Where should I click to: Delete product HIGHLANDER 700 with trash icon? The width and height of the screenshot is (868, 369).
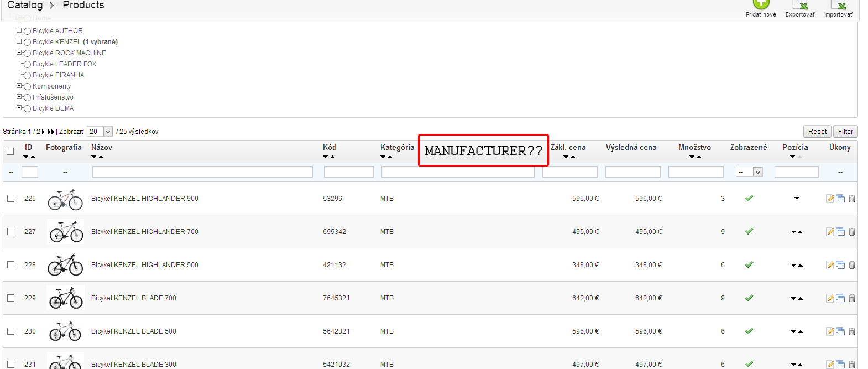pos(852,232)
